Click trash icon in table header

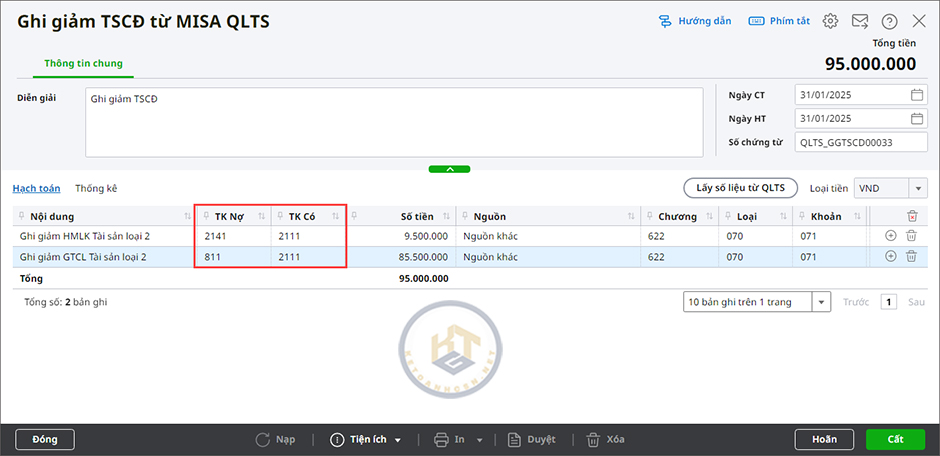point(911,216)
